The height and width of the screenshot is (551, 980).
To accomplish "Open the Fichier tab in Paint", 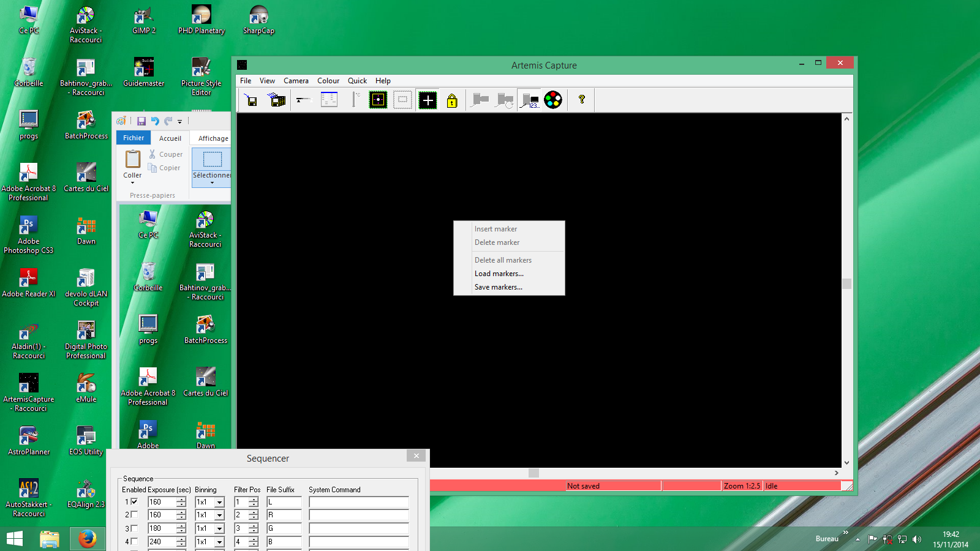I will coord(134,138).
